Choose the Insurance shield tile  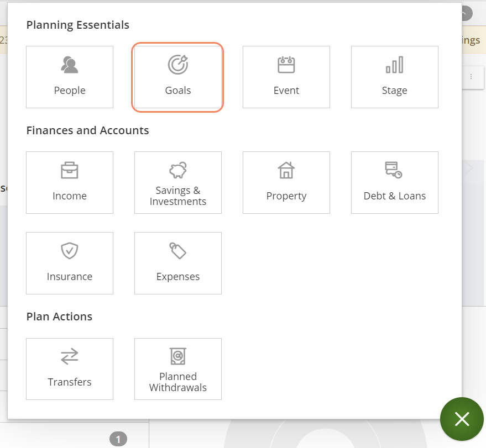(70, 263)
